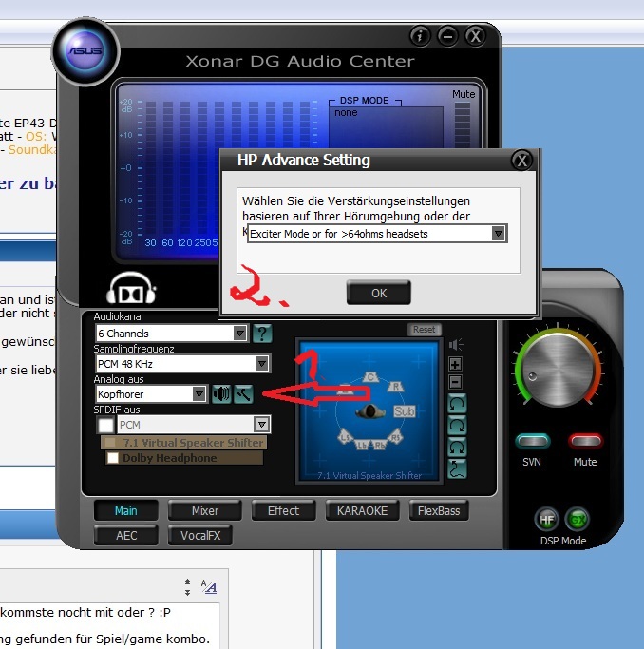
Task: Open the hammer advanced settings icon
Action: (243, 394)
